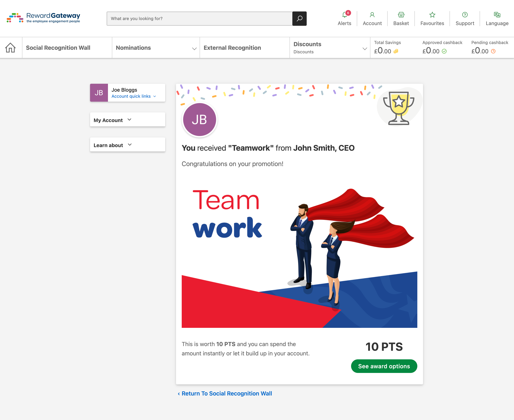This screenshot has height=420, width=514.
Task: Click the Language switcher icon
Action: (x=496, y=14)
